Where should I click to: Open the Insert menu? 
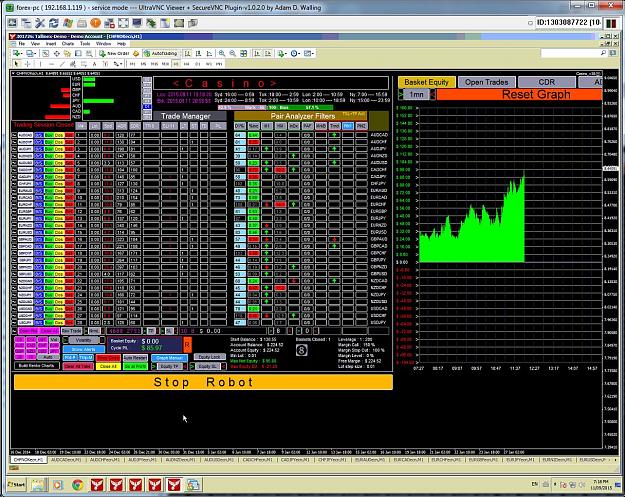51,43
